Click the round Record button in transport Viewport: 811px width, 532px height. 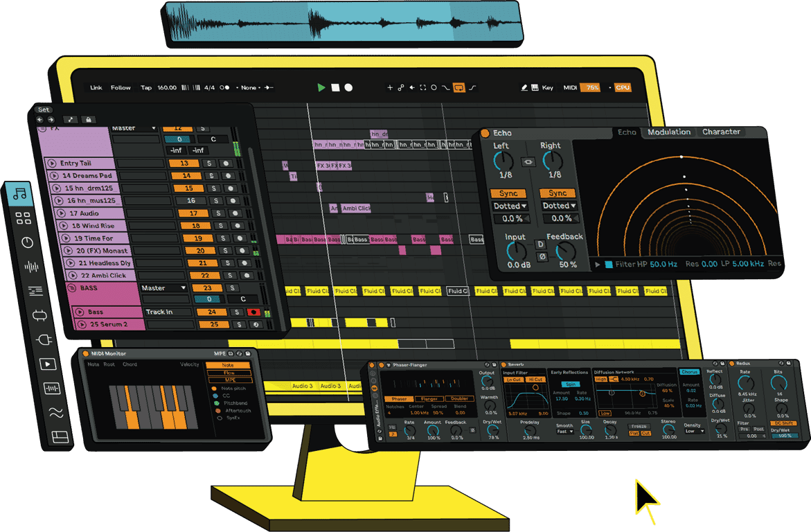point(349,88)
